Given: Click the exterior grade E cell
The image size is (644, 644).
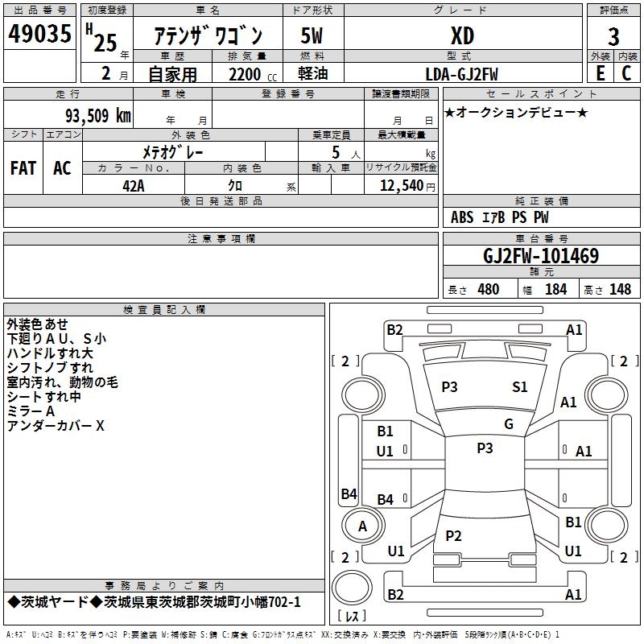Looking at the screenshot, I should click(600, 73).
